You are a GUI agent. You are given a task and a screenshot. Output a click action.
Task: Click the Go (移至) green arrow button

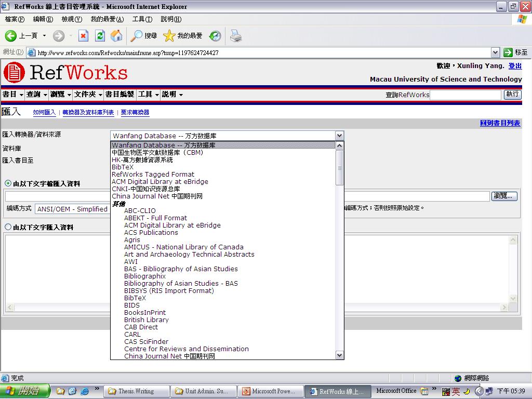[x=516, y=52]
